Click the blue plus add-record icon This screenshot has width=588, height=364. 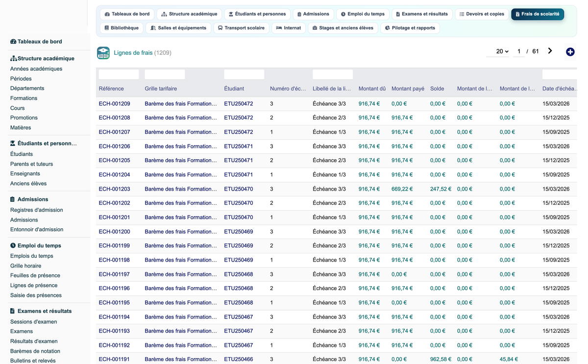pos(570,52)
